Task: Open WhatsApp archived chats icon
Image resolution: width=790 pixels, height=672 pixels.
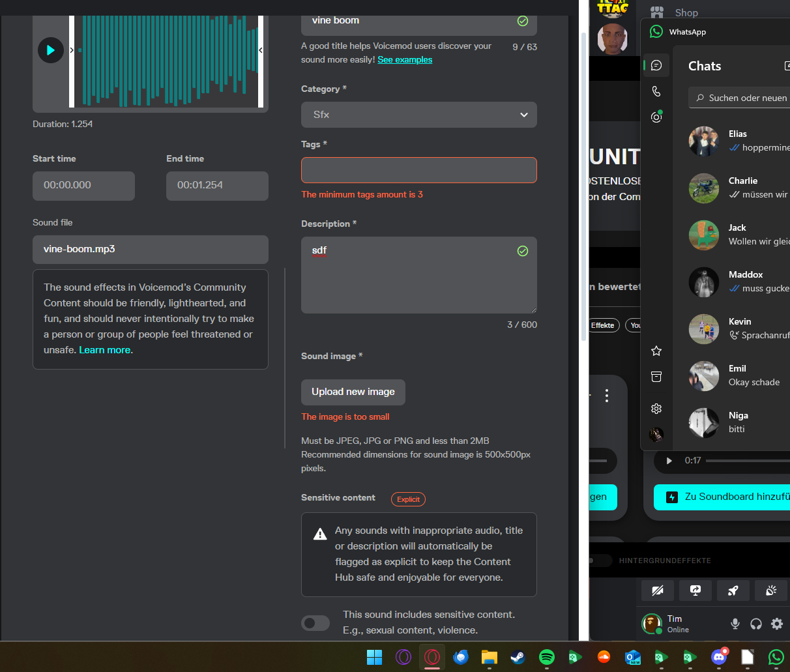Action: pos(656,377)
